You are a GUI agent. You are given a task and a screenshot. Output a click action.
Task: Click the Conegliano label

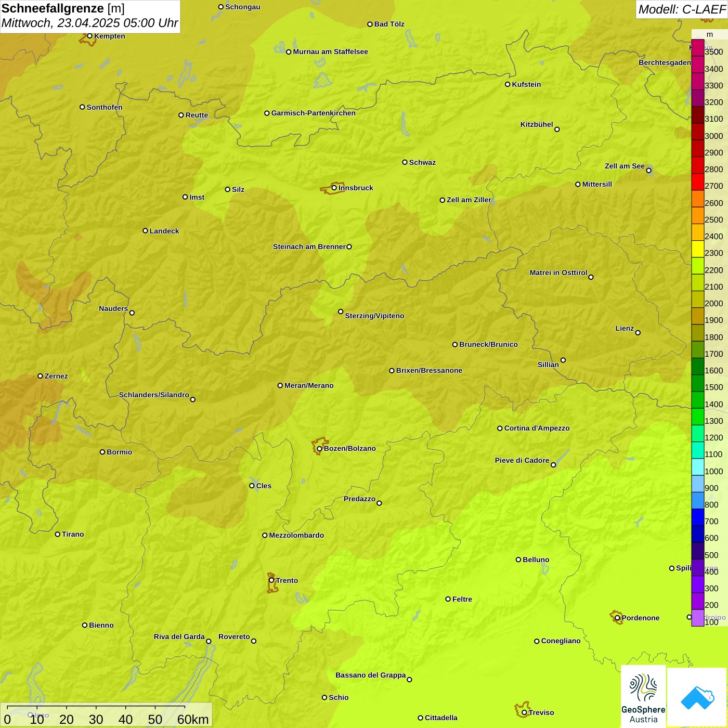pos(561,641)
